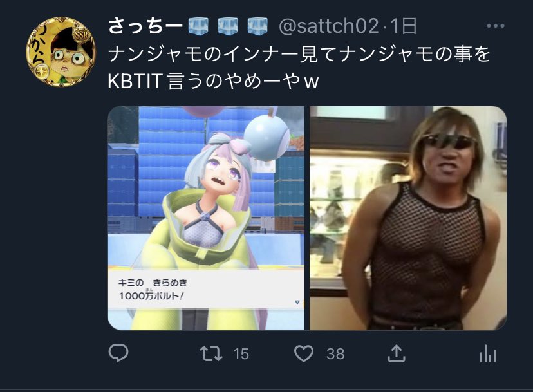Image resolution: width=533 pixels, height=392 pixels.
Task: Open the right photo of sunglasses man
Action: pos(408,218)
